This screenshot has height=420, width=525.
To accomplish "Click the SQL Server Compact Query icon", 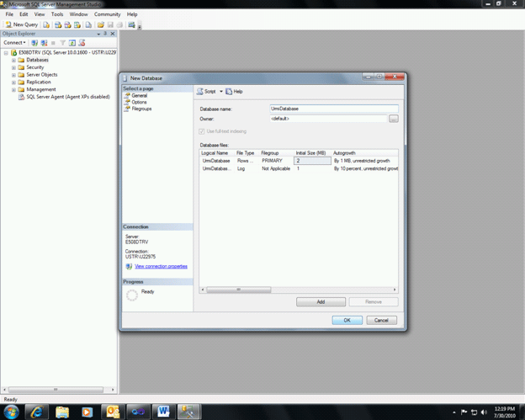I will 88,24.
